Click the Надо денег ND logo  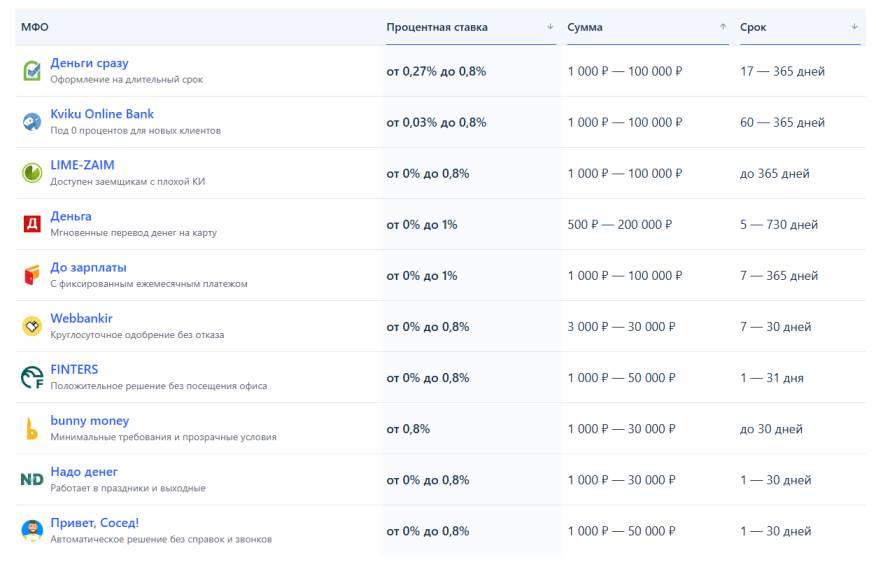tap(32, 480)
